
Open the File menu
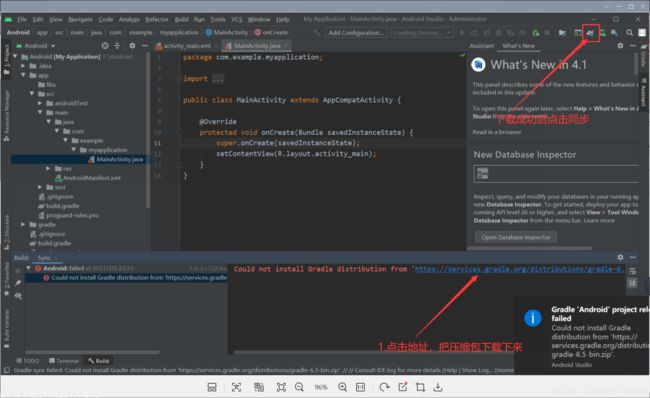[x=22, y=19]
